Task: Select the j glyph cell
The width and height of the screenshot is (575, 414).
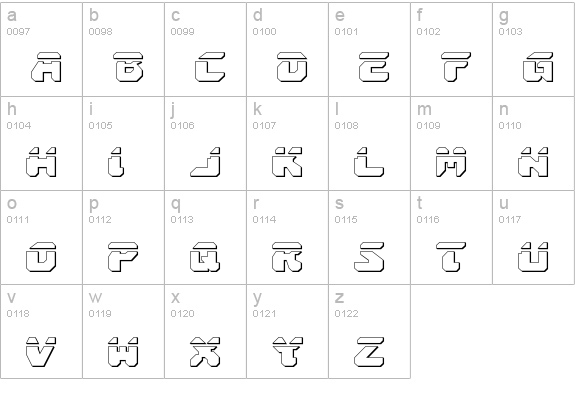Action: [x=205, y=143]
